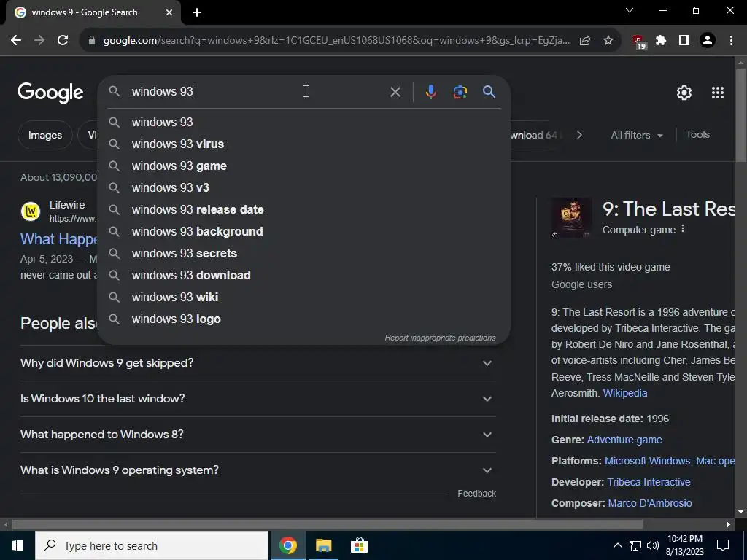Open the search Tools button
747x560 pixels.
point(697,135)
